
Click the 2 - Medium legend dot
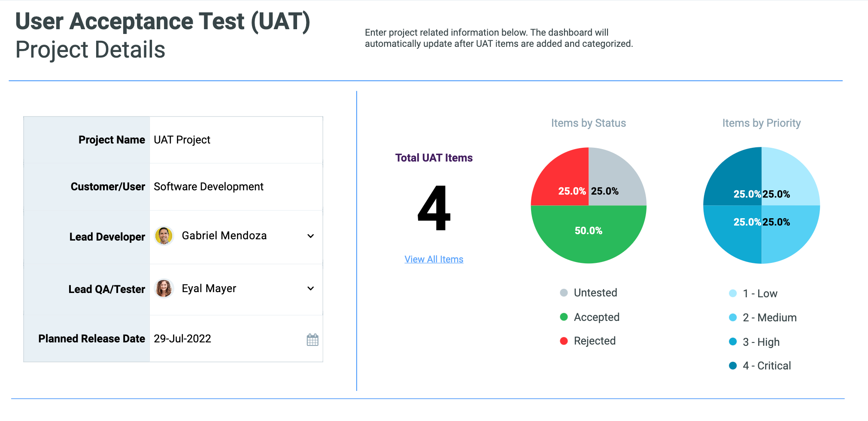(x=733, y=317)
